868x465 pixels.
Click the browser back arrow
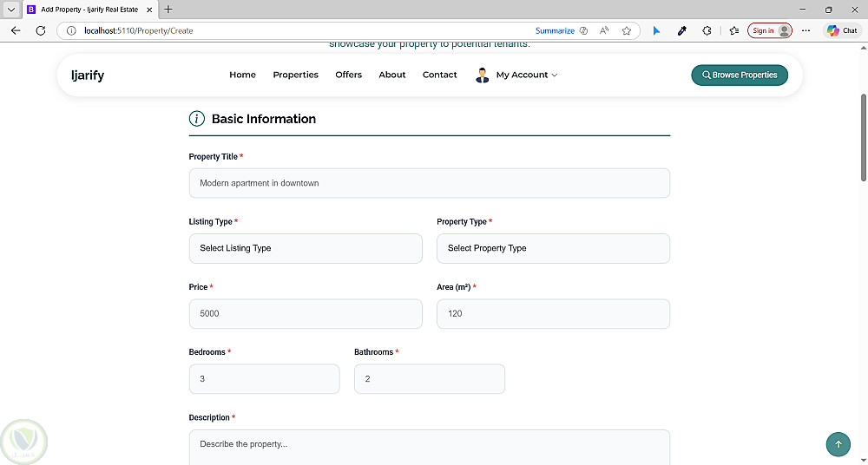click(x=16, y=30)
